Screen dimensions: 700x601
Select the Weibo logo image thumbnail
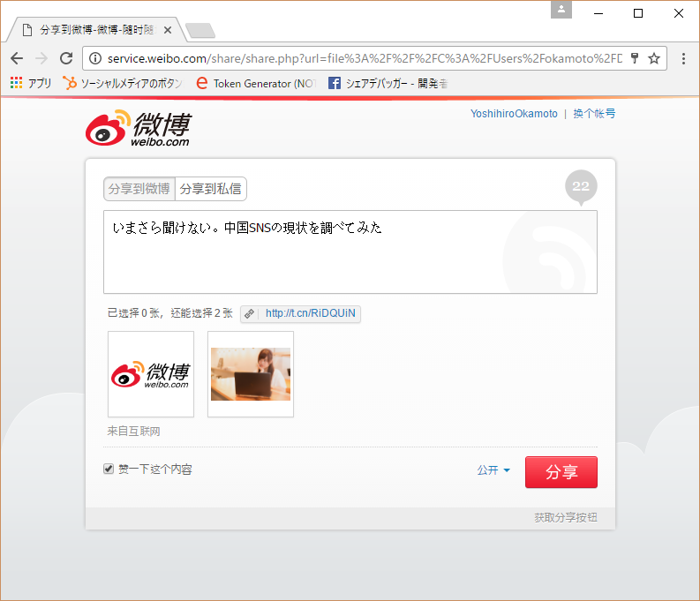coord(151,374)
